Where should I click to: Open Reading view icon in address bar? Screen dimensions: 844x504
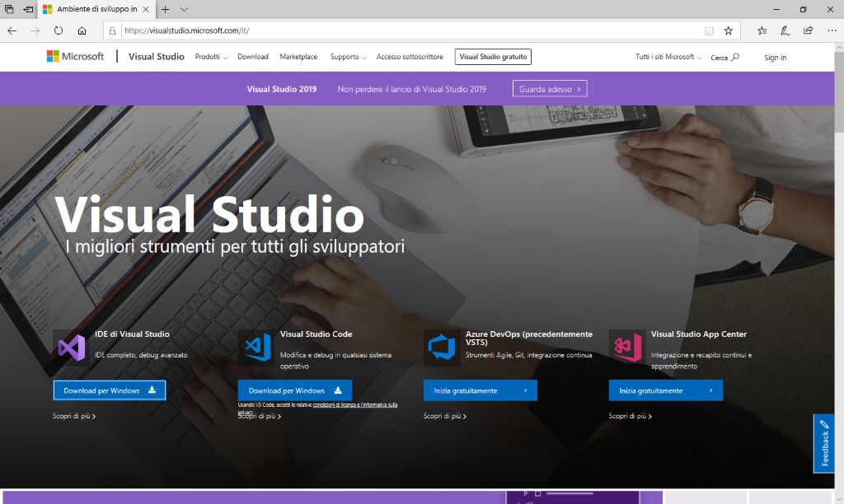709,30
